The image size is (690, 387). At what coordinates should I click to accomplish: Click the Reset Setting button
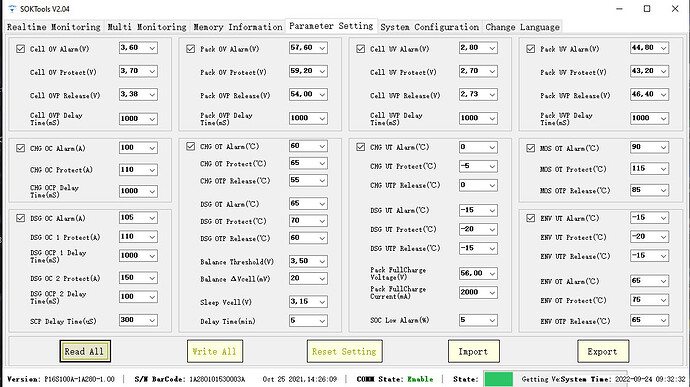point(344,351)
